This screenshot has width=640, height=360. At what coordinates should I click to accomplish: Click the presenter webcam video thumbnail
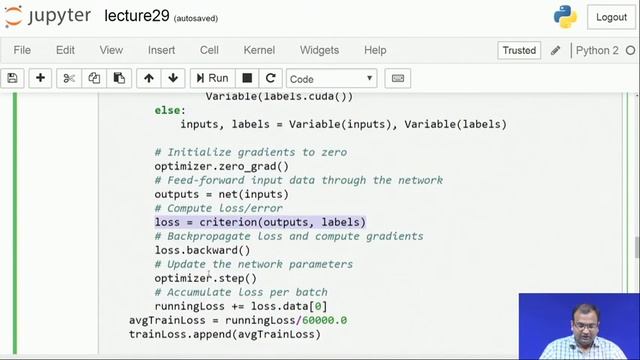click(x=579, y=326)
